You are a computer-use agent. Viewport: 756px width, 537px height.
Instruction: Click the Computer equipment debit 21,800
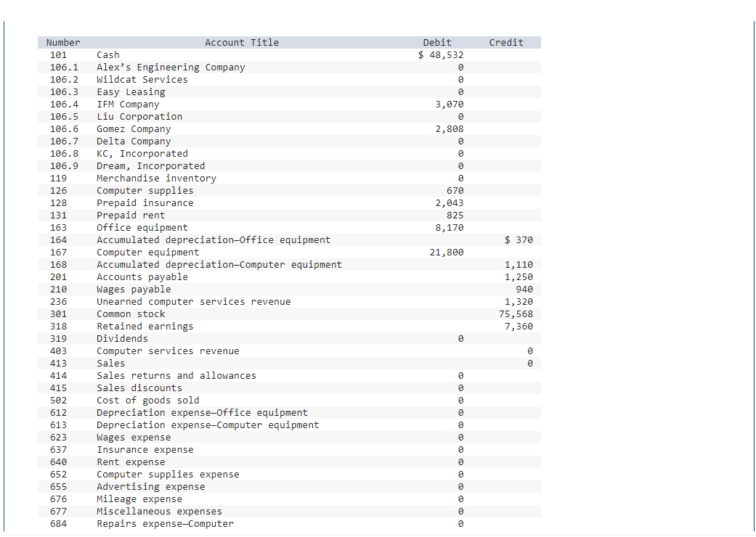click(x=447, y=253)
